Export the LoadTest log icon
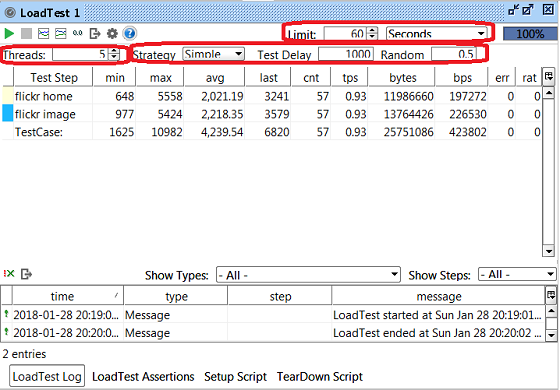The height and width of the screenshot is (390, 560). (26, 274)
